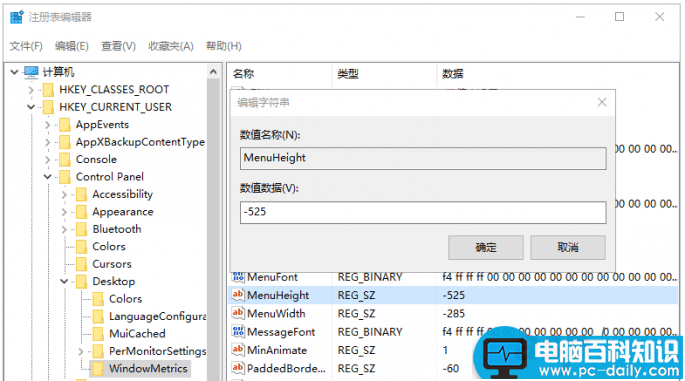
Task: Click MenuWidth string value icon
Action: [238, 313]
